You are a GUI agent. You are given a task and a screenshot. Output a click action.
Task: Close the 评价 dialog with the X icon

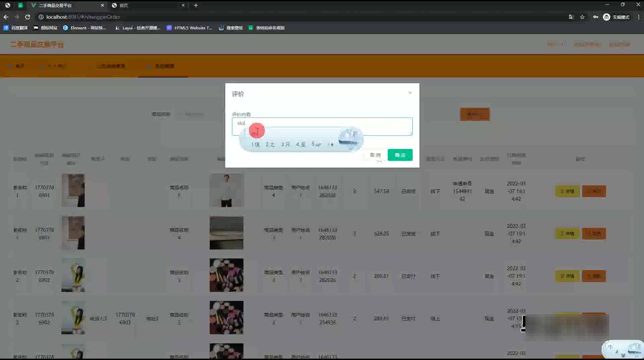410,93
